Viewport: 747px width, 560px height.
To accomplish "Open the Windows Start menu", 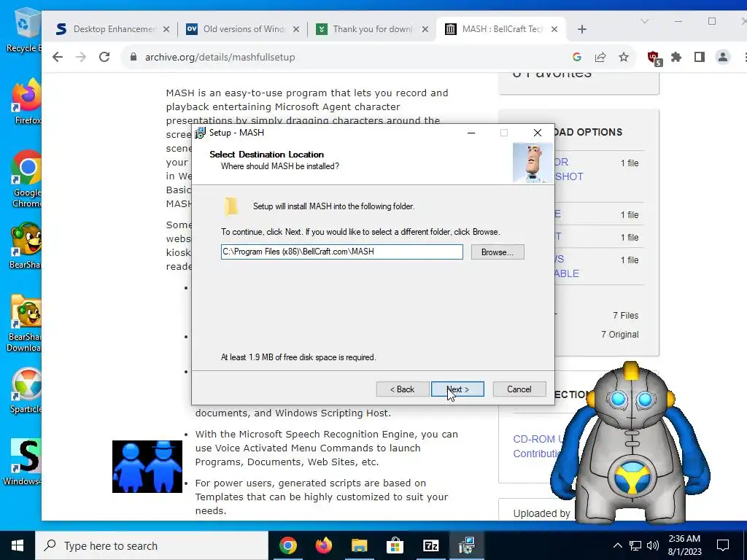I will (x=18, y=545).
